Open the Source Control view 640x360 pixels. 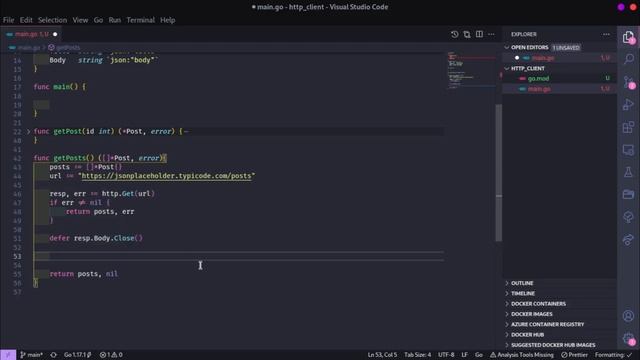point(628,82)
